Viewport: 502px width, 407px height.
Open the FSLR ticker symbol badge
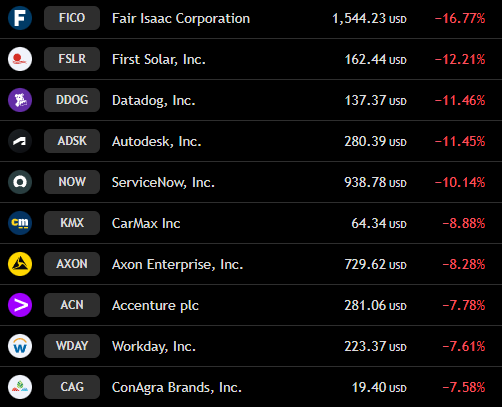[72, 59]
